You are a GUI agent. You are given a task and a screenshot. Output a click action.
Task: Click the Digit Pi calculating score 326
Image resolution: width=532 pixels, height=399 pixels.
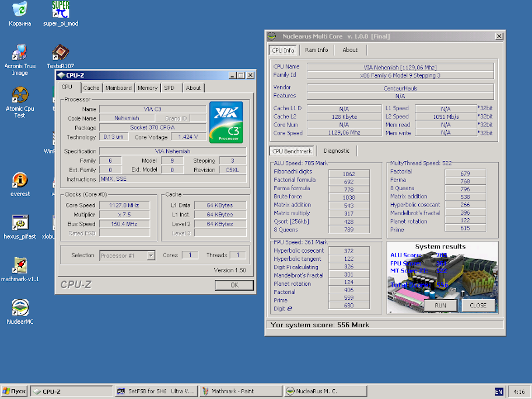tap(349, 267)
